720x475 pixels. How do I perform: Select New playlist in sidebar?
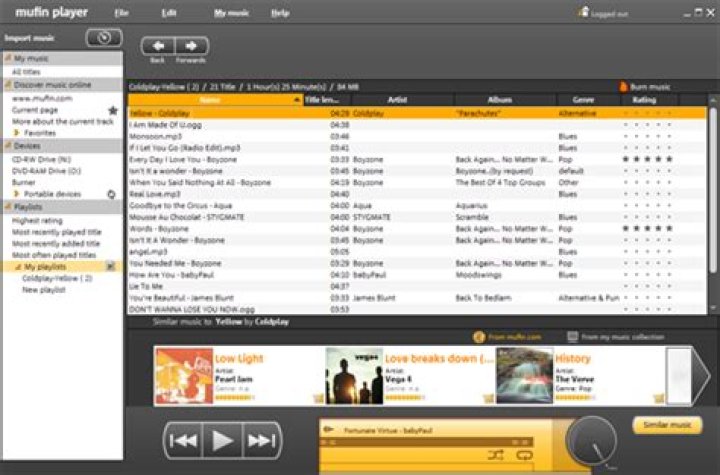pyautogui.click(x=44, y=290)
